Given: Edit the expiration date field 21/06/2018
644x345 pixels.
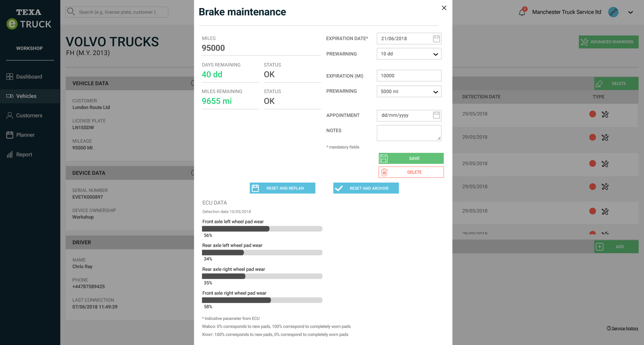Looking at the screenshot, I should (409, 39).
